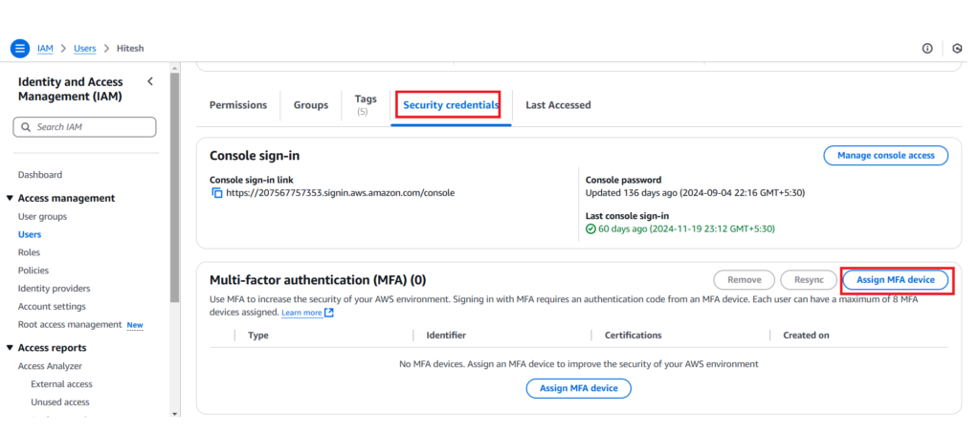Open the hamburger navigation menu icon
The width and height of the screenshot is (980, 435).
(19, 48)
